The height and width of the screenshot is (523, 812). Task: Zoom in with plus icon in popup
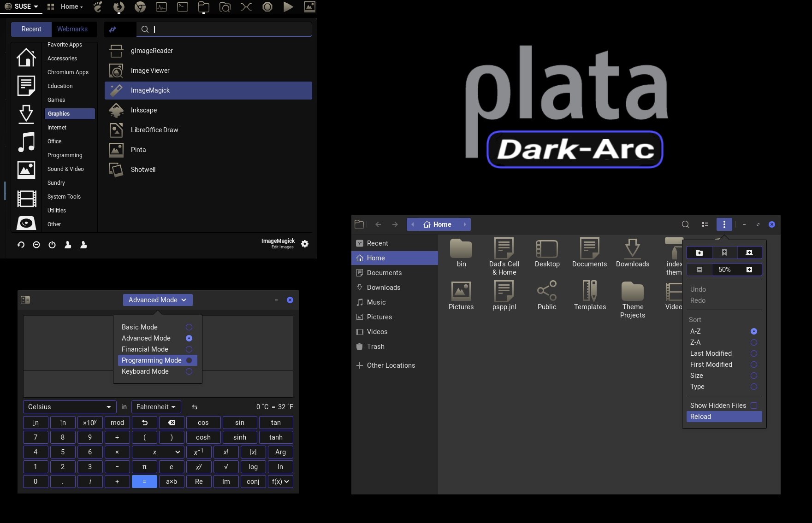pos(749,270)
